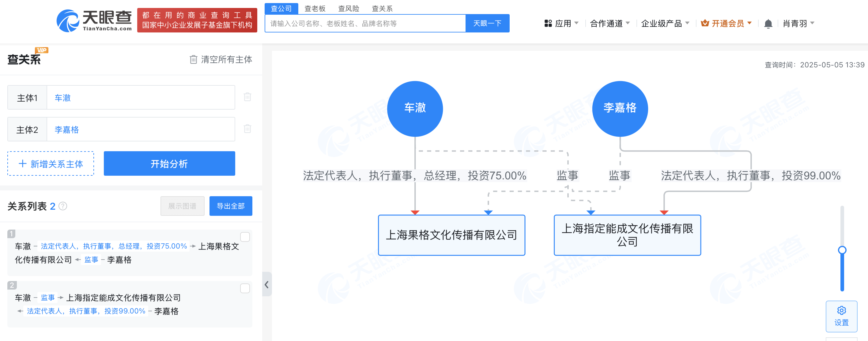Switch to the 查老板 tab
868x341 pixels.
tap(315, 8)
